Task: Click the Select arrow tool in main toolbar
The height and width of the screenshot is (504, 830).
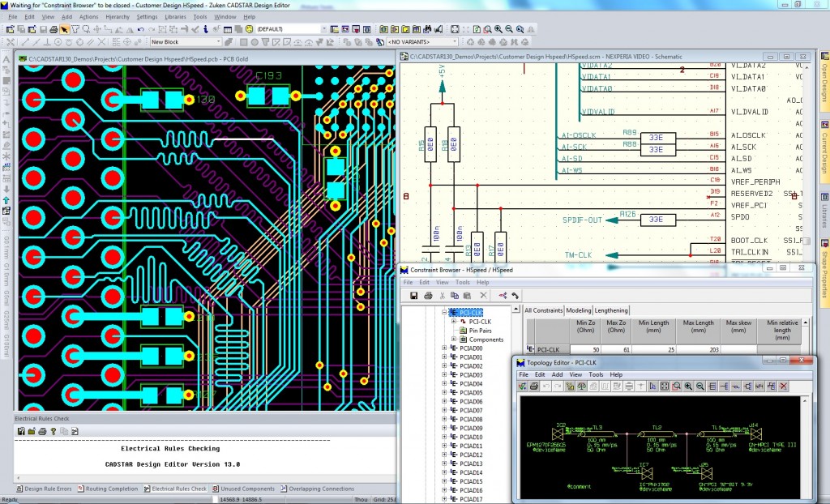Action: pos(64,29)
